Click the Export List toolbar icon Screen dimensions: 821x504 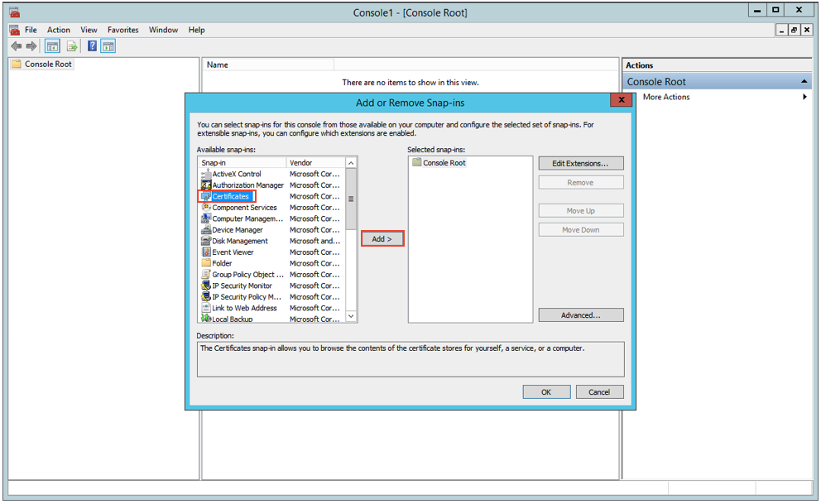72,46
